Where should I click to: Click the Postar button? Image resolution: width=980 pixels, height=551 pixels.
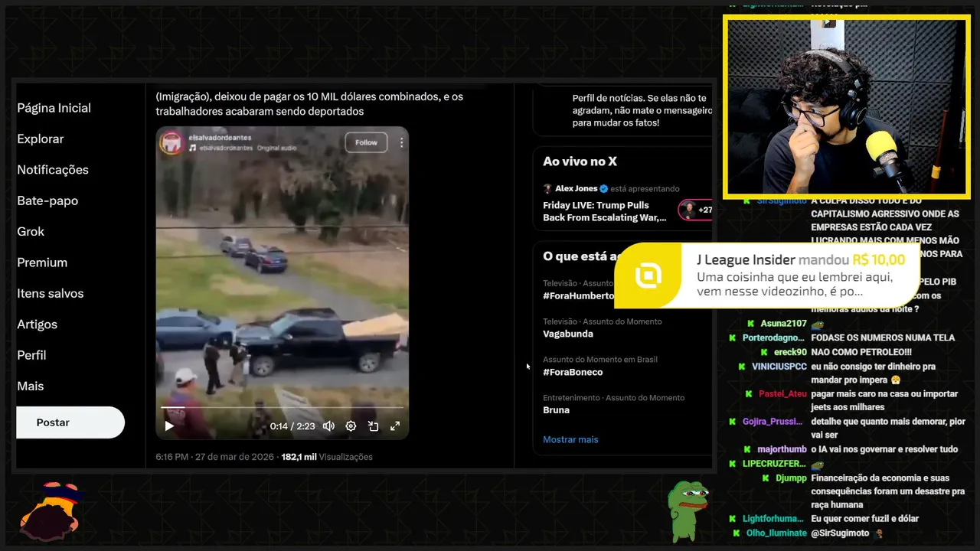(70, 422)
